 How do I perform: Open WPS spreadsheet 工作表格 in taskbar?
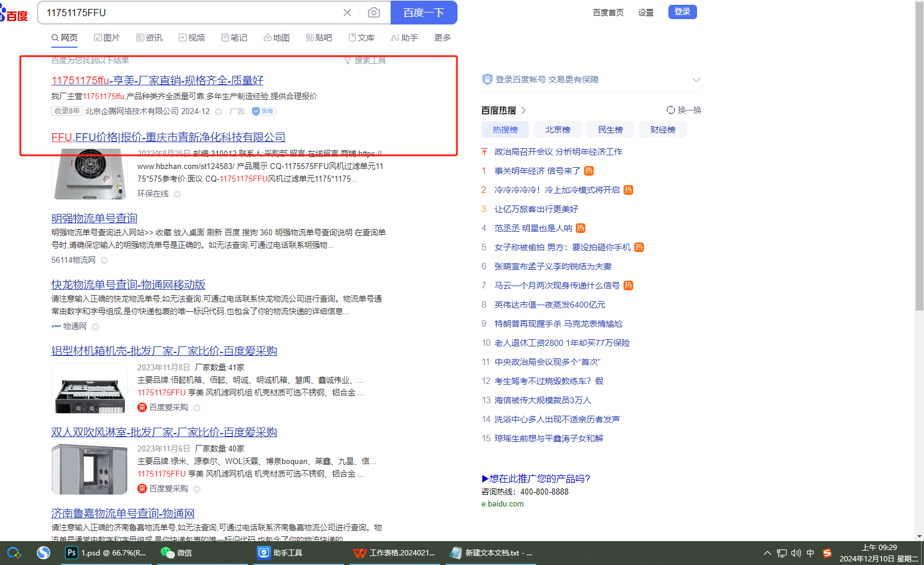pyautogui.click(x=395, y=553)
